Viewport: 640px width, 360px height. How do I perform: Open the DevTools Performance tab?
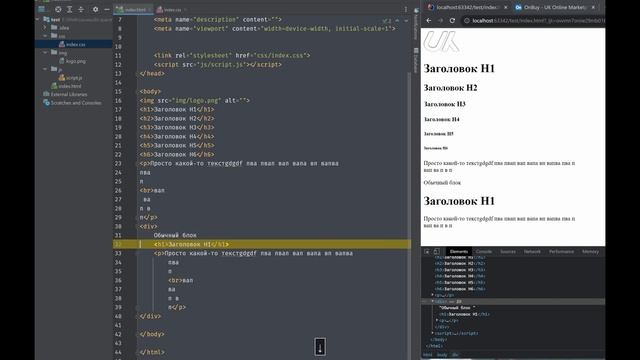click(x=561, y=251)
